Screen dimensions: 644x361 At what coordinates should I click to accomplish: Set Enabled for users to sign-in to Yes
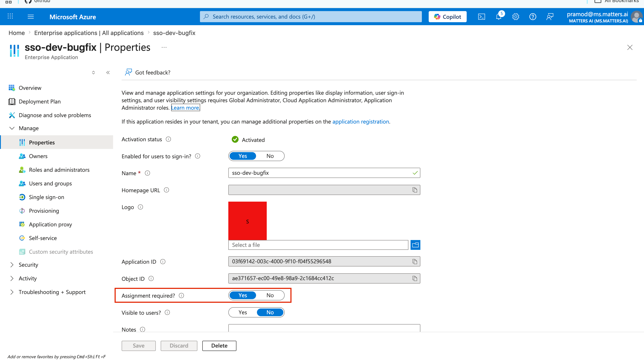click(243, 156)
